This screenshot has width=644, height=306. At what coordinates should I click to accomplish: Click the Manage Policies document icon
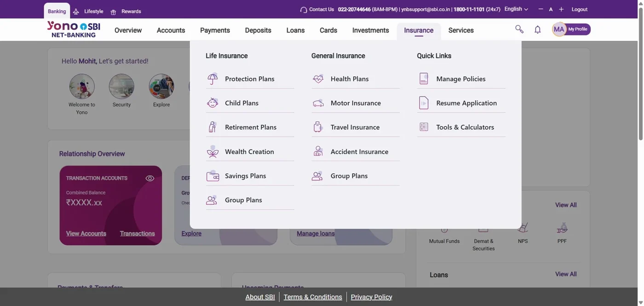(x=424, y=79)
